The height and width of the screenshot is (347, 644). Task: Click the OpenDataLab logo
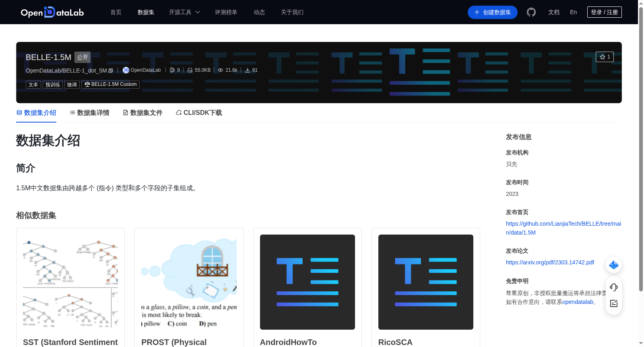(52, 12)
